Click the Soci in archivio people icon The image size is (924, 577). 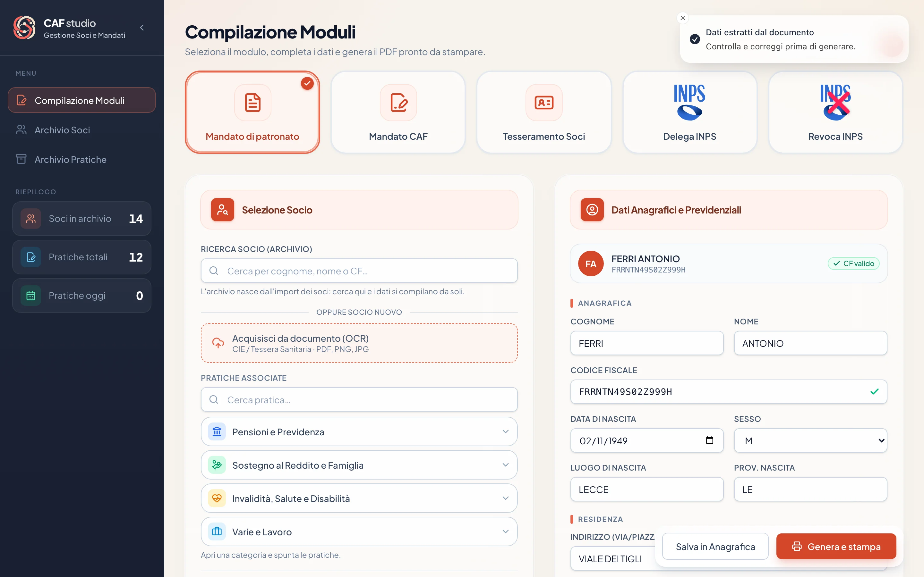click(31, 219)
